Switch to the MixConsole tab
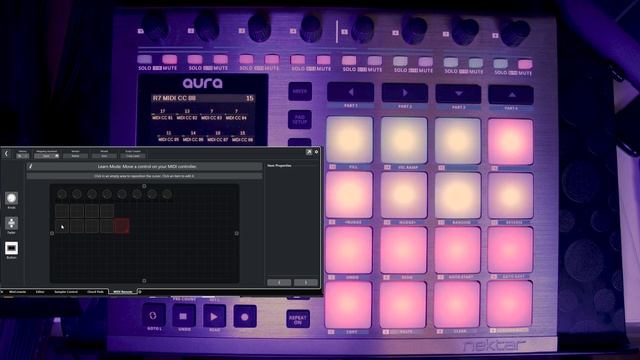The image size is (640, 360). [18, 292]
